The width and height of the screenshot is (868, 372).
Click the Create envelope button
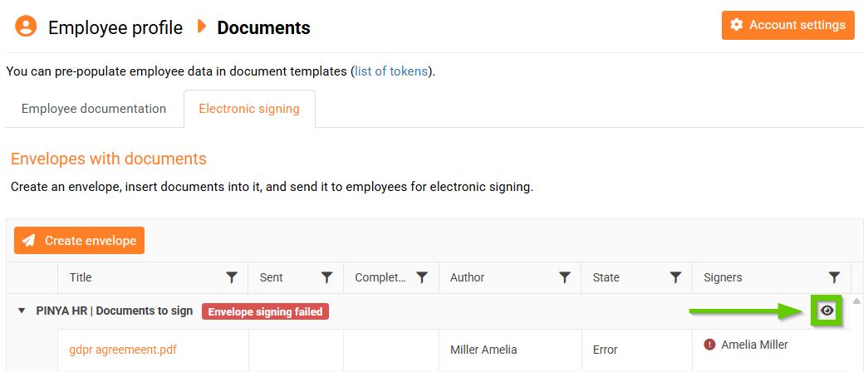click(x=80, y=241)
